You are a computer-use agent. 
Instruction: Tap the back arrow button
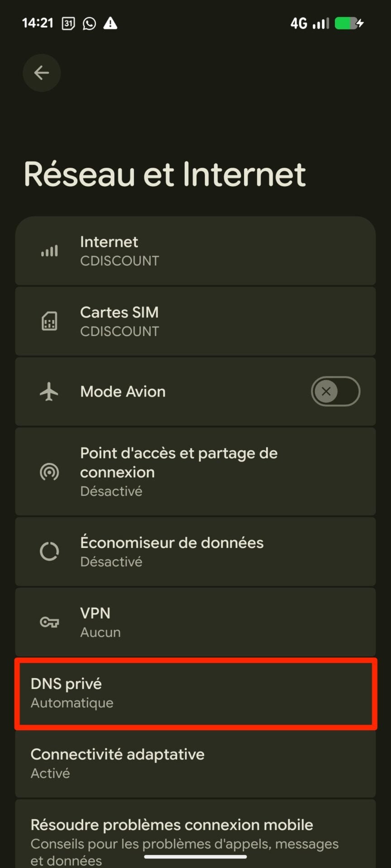click(x=42, y=73)
